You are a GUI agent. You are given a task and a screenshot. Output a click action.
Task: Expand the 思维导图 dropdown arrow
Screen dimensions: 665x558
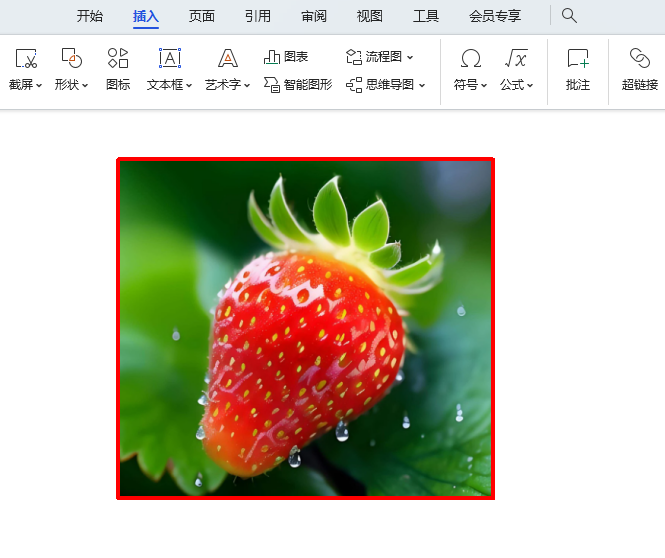[x=422, y=85]
